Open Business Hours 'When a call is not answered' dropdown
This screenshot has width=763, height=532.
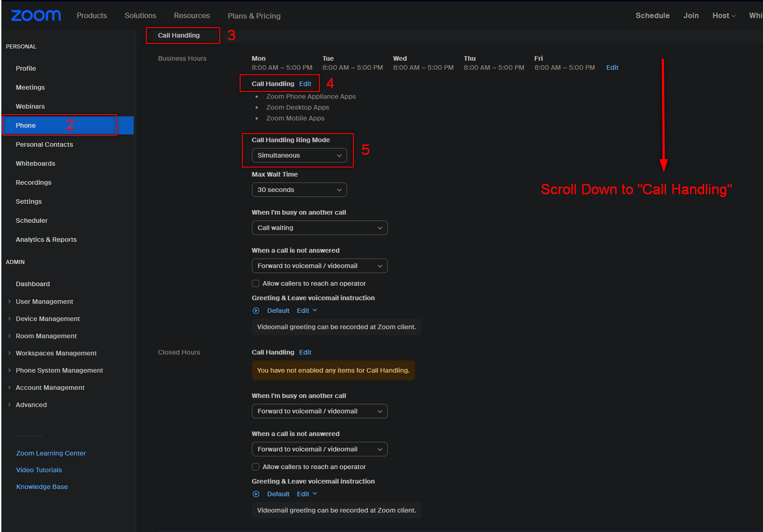[x=319, y=266]
